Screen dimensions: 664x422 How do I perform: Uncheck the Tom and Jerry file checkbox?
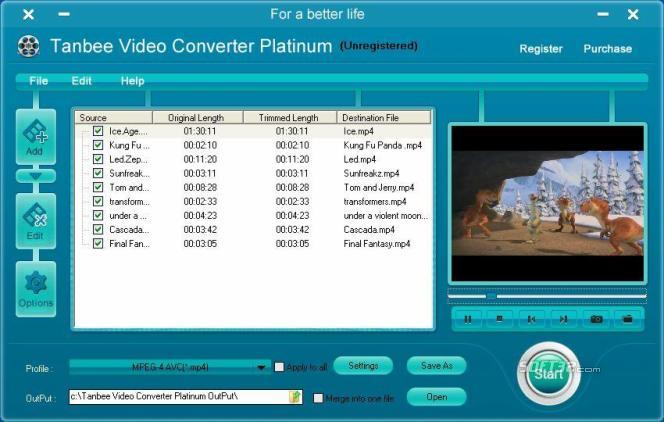tap(98, 187)
